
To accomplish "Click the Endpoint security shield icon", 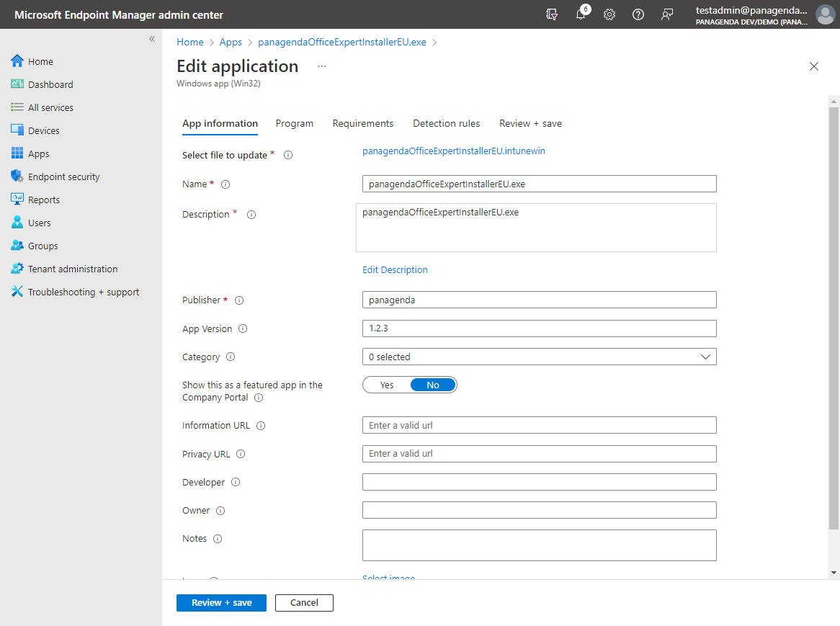I will (17, 176).
